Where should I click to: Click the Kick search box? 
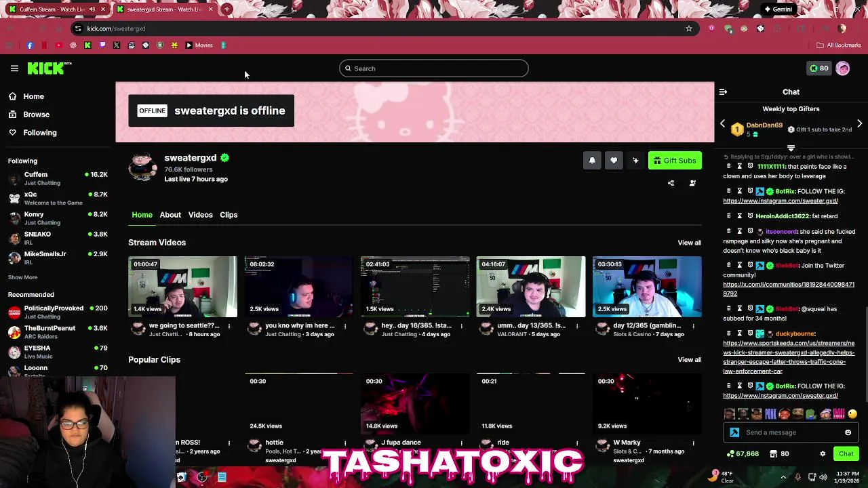pos(433,68)
